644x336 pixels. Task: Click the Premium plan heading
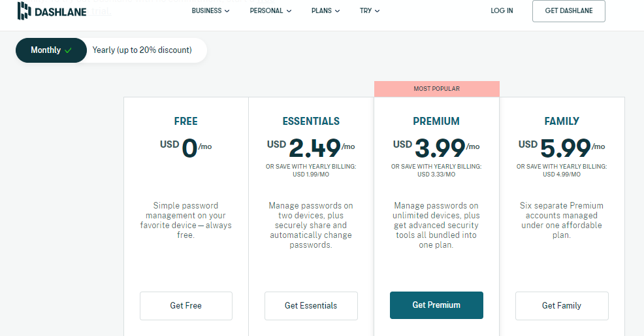tap(436, 122)
